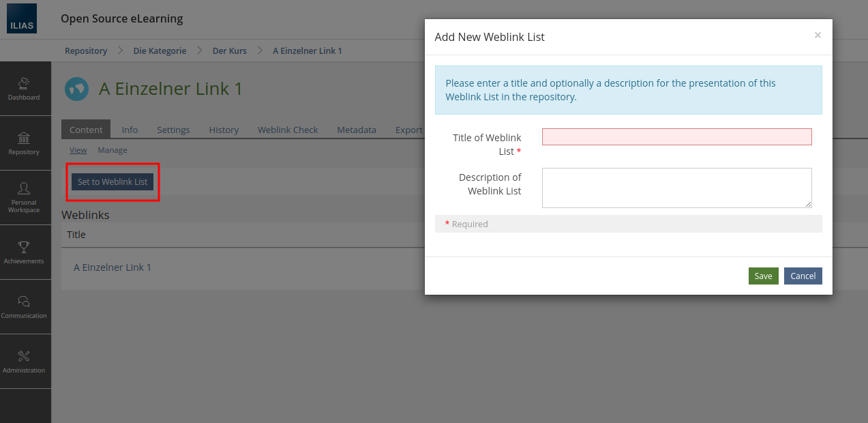This screenshot has width=868, height=423.
Task: Switch to the Weblink Check tab
Action: 288,130
